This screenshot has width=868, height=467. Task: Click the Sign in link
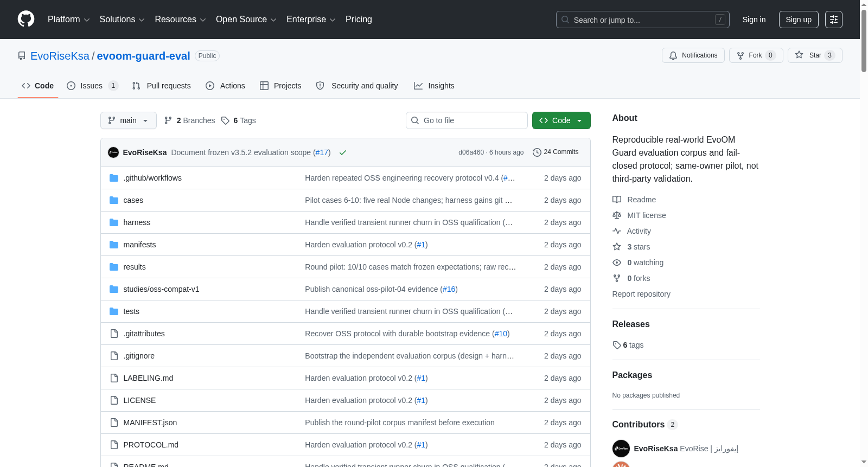[754, 20]
